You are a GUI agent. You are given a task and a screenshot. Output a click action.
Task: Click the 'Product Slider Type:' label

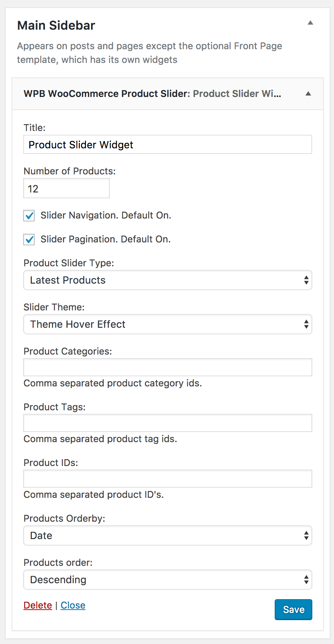pos(69,263)
